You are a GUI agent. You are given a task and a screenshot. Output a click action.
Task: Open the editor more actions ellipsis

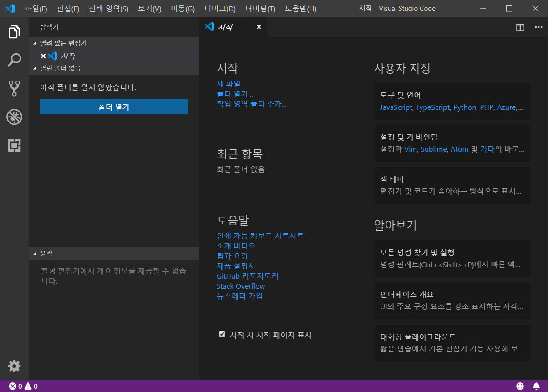[538, 27]
